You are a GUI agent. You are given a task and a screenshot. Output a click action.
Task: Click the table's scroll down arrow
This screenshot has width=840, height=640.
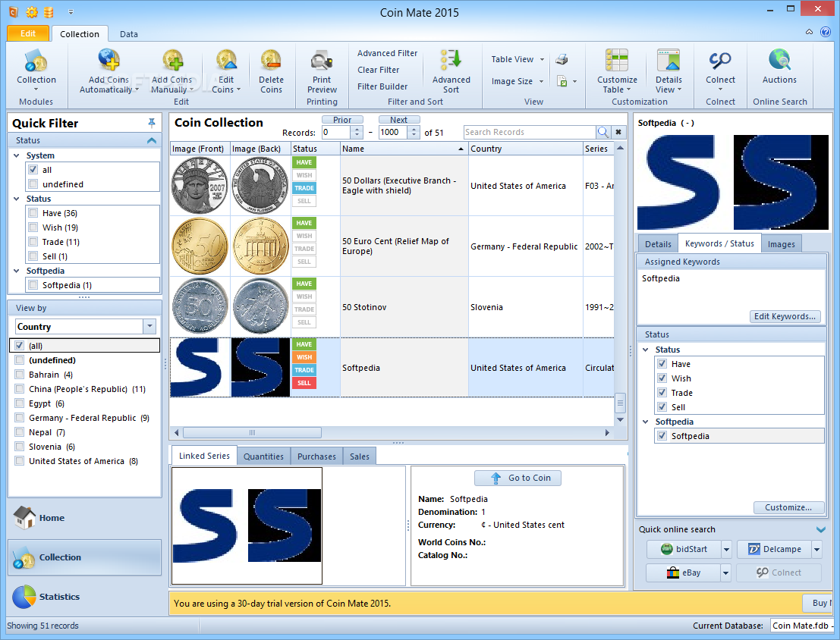click(x=620, y=420)
